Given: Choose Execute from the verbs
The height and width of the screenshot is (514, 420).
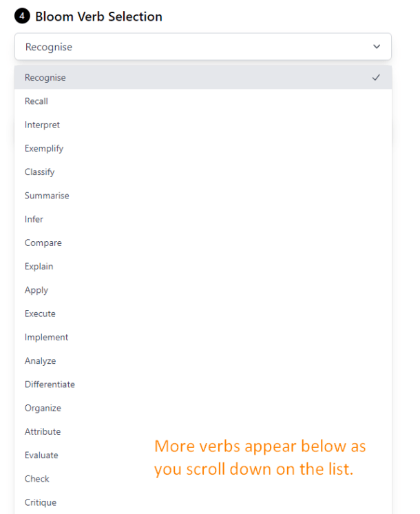Looking at the screenshot, I should (40, 313).
